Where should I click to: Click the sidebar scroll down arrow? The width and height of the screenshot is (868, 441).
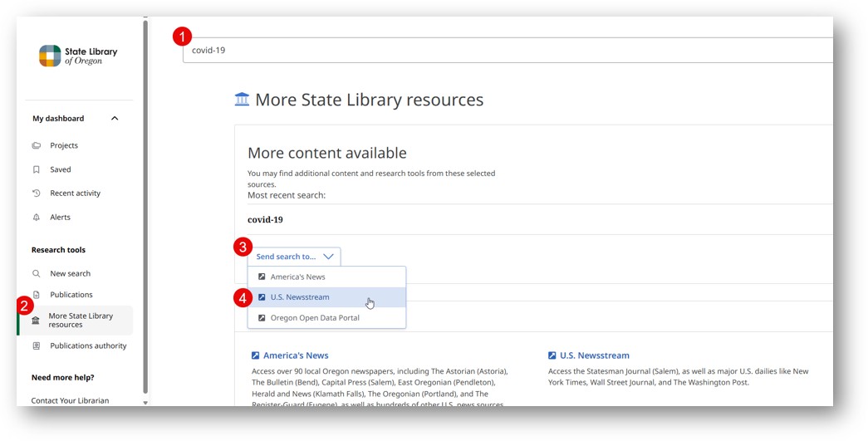click(145, 403)
